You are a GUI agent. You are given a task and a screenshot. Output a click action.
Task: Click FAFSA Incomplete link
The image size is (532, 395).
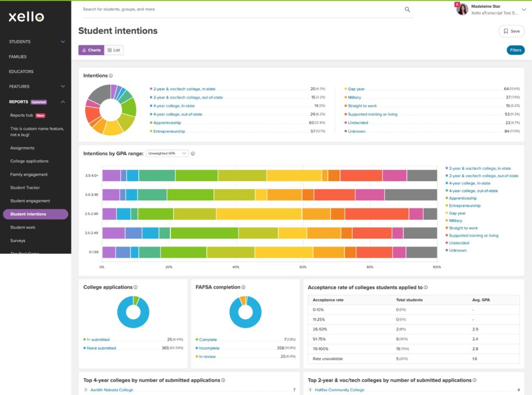209,348
